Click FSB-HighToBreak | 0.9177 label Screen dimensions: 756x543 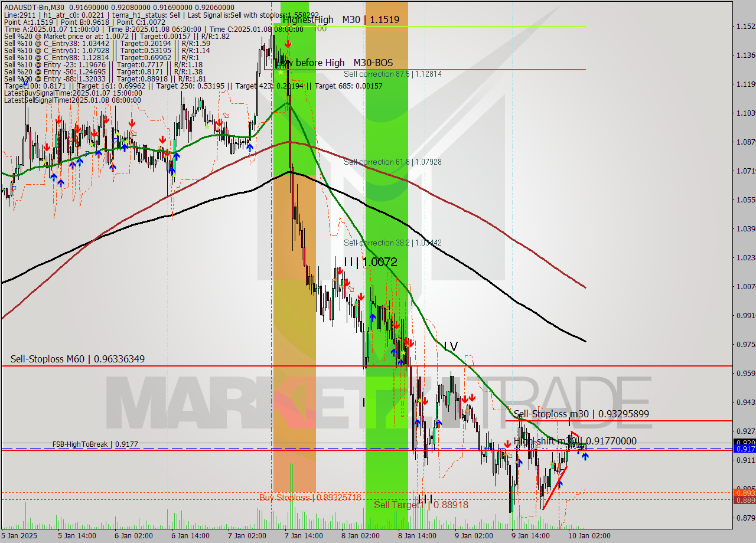(x=95, y=444)
